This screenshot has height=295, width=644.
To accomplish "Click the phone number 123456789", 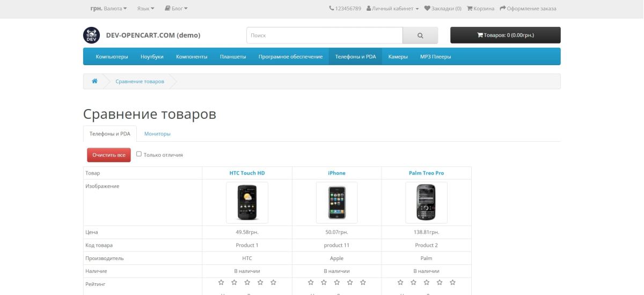I will pyautogui.click(x=345, y=9).
